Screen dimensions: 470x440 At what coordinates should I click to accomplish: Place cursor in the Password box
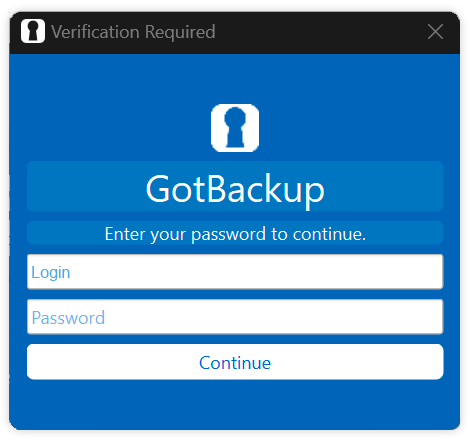click(235, 317)
